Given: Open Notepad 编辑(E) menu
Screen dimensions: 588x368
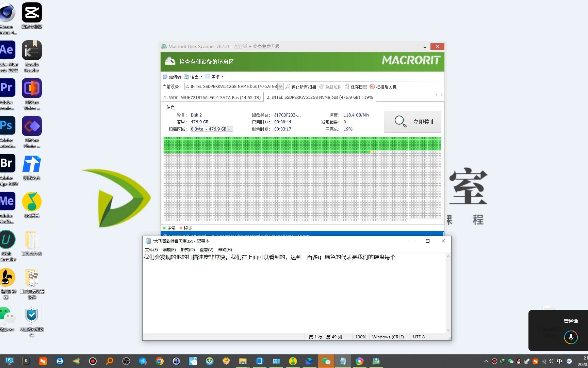Looking at the screenshot, I should (169, 250).
